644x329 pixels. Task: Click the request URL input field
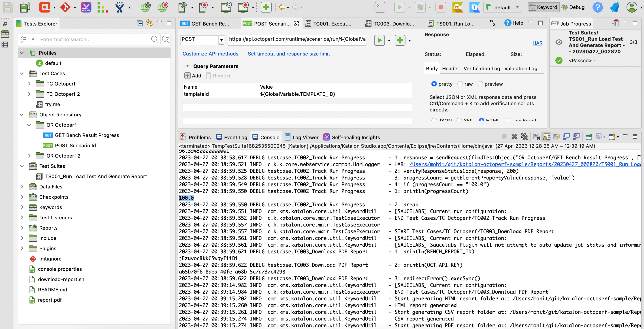pos(297,39)
